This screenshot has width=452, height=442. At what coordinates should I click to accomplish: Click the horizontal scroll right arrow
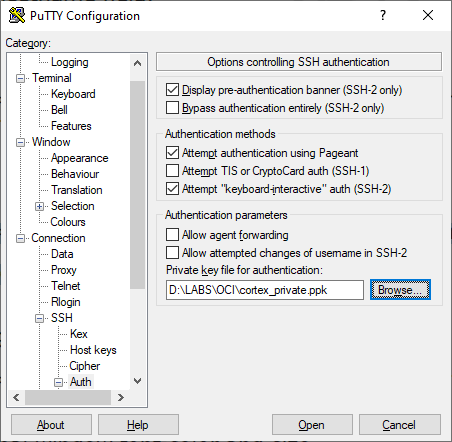[121, 397]
